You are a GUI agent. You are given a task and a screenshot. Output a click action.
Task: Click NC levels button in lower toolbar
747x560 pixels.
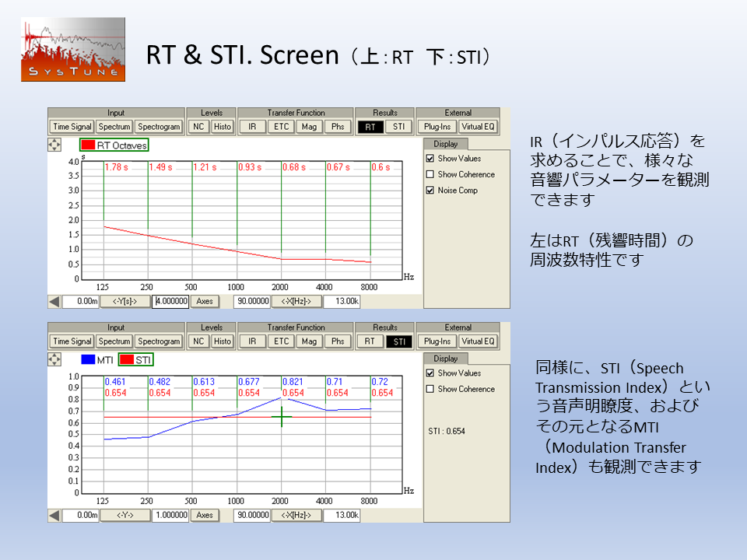198,341
